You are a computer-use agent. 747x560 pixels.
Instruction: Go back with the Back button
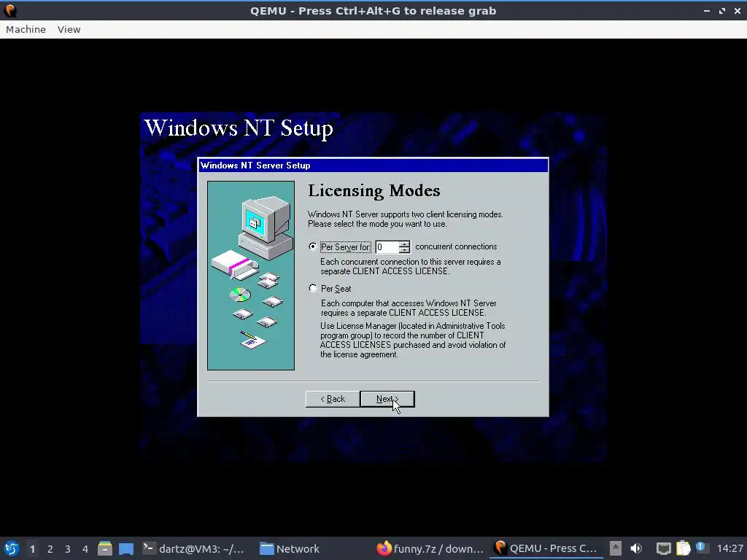[x=333, y=399]
